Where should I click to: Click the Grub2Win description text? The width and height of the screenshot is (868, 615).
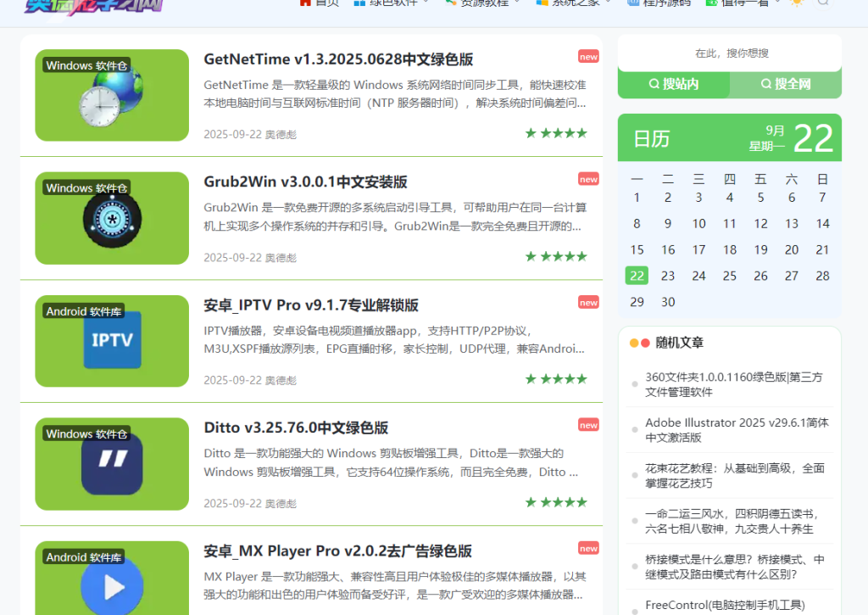(395, 216)
